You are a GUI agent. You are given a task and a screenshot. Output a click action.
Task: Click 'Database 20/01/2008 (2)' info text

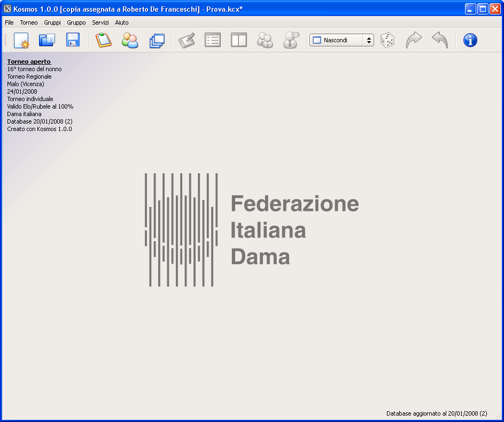pyautogui.click(x=40, y=121)
